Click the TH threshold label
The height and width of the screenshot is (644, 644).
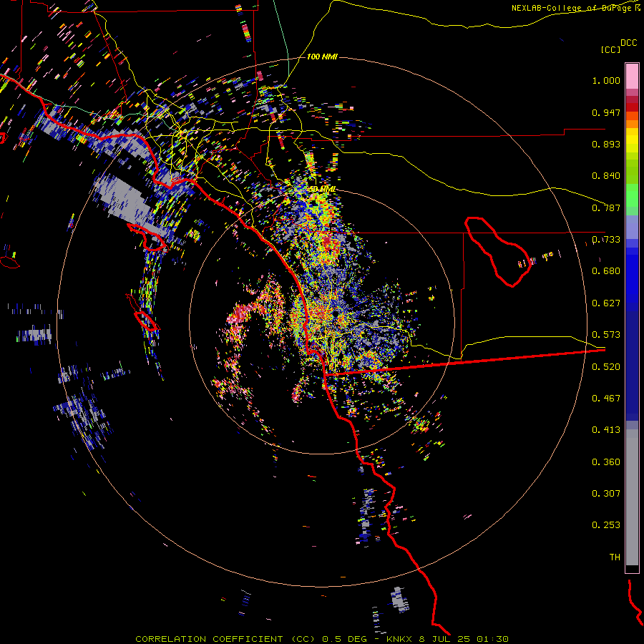tap(615, 557)
